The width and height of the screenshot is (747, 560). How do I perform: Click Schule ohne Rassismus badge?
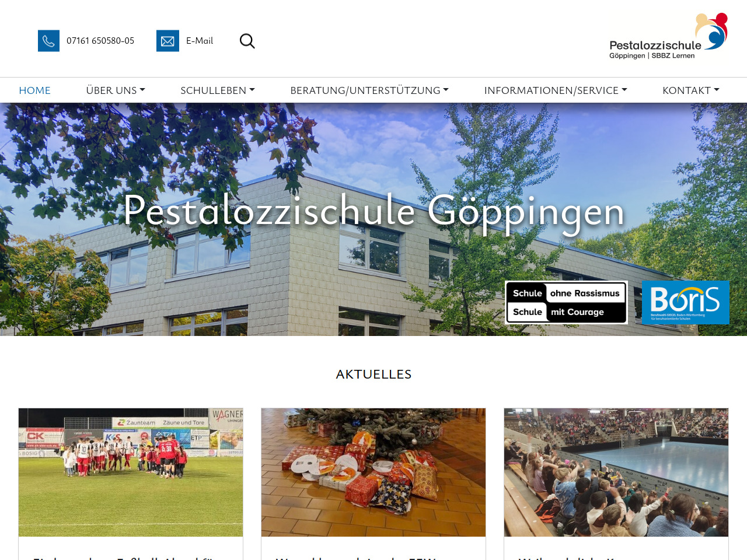pos(566,302)
